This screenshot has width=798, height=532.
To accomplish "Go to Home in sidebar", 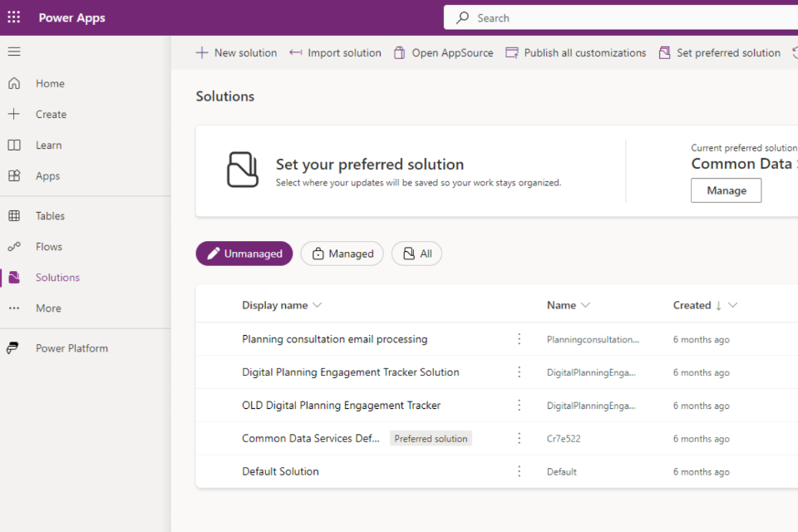I will click(x=50, y=83).
